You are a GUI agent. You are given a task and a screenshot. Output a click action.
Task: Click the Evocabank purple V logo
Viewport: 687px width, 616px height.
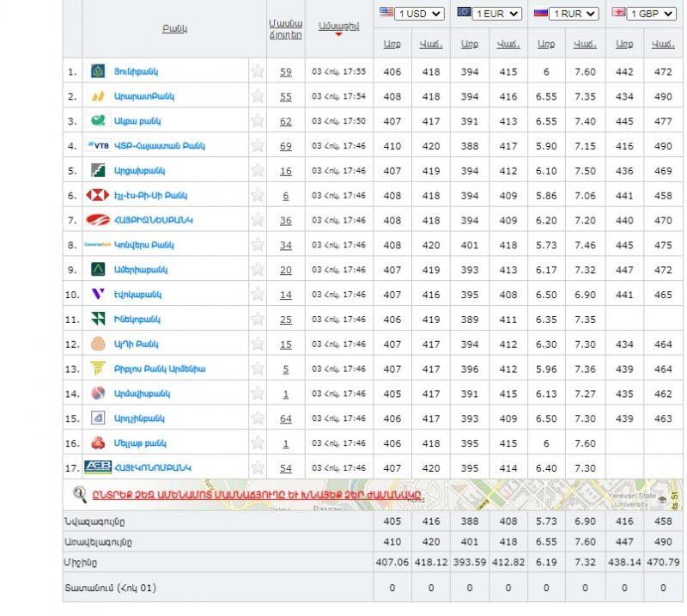[98, 294]
